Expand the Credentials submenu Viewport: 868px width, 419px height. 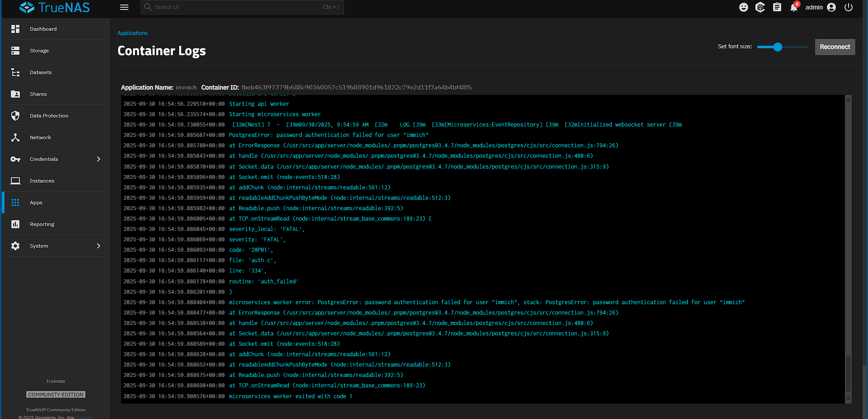point(99,159)
